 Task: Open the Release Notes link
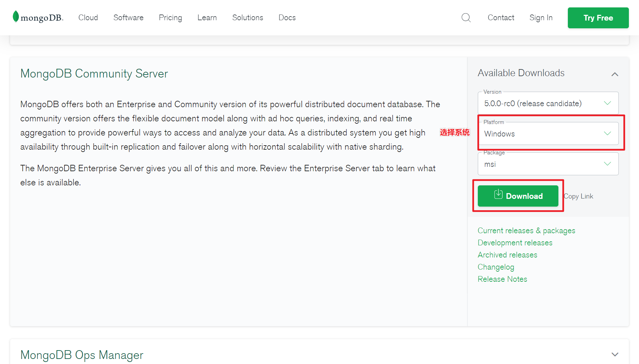(502, 279)
